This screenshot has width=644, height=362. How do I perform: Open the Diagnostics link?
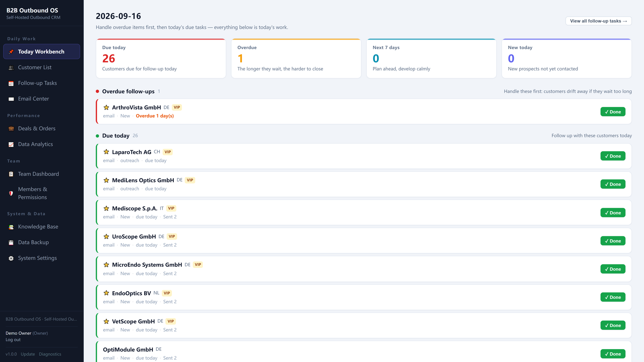pos(50,354)
